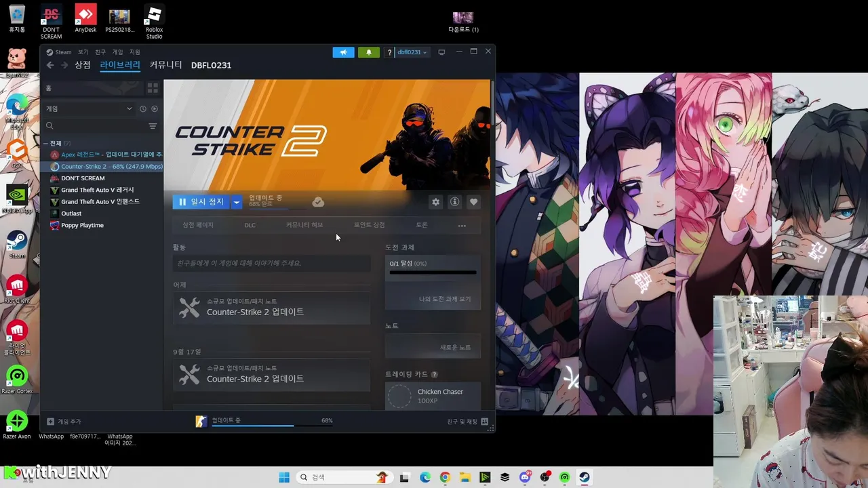Select Counter-Strike 2 in library list
The image size is (868, 488).
pos(102,167)
